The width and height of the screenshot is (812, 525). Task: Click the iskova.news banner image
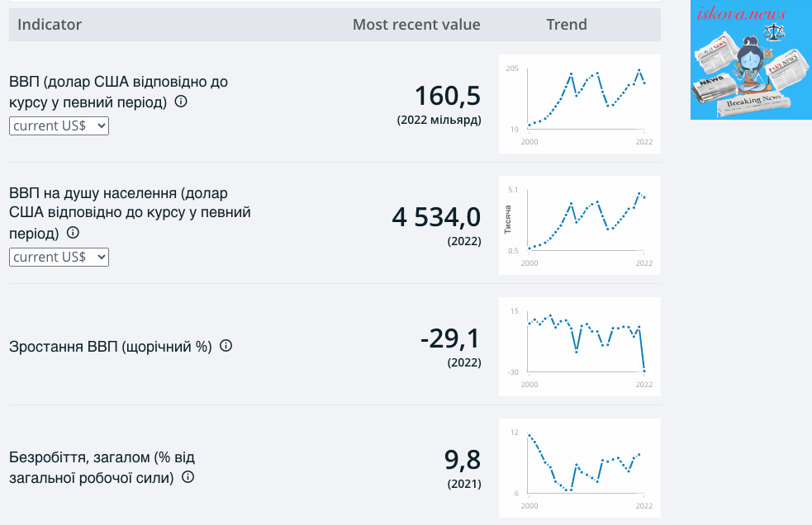pyautogui.click(x=751, y=59)
